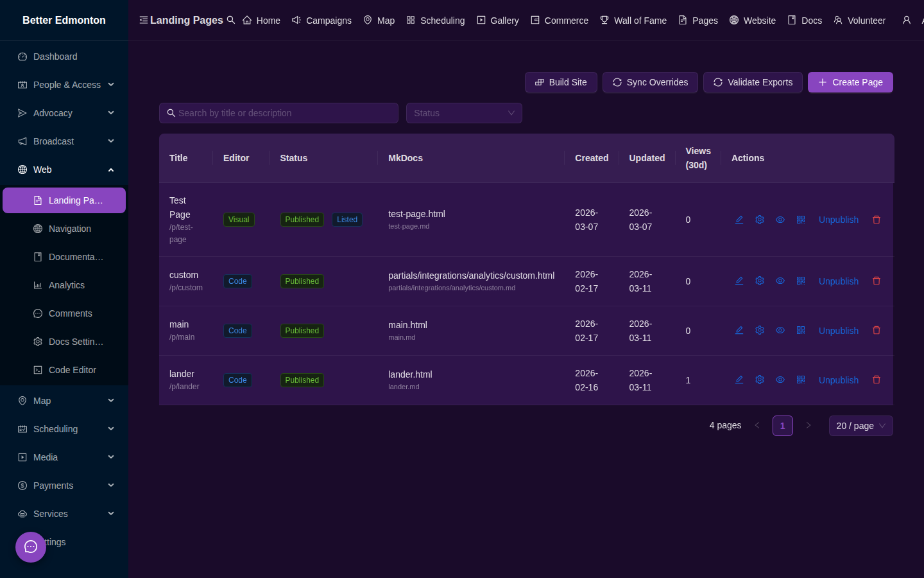
Task: Open Code Editor sidebar item
Action: click(x=64, y=370)
